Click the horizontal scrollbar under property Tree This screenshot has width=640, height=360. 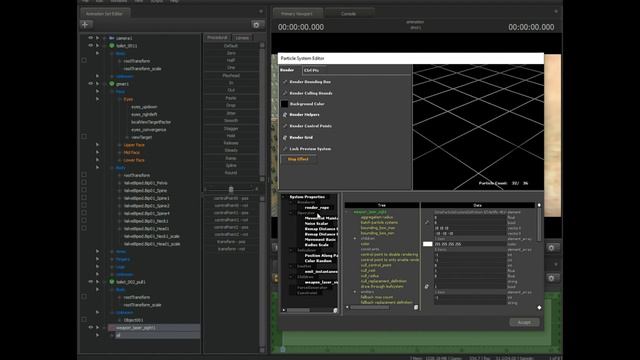[369, 307]
